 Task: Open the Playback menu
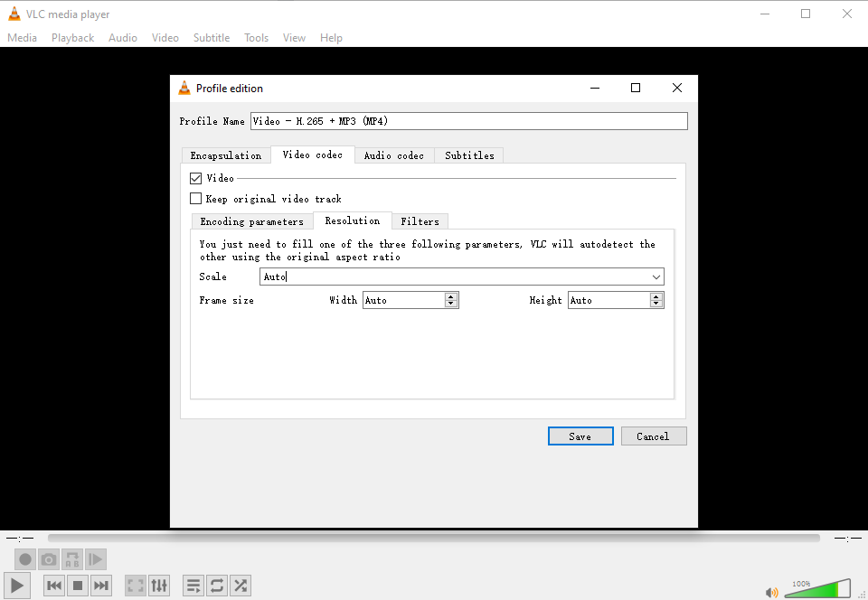(72, 38)
